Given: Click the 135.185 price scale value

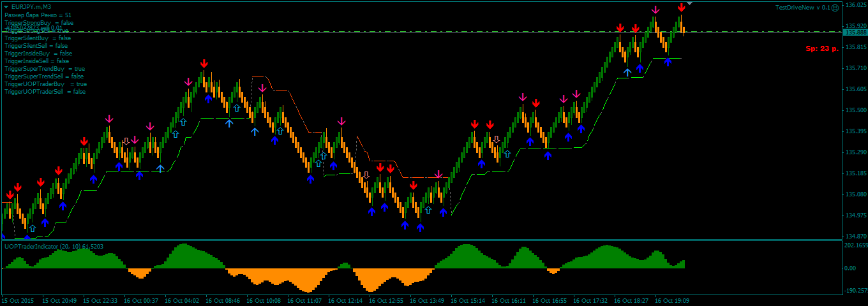Looking at the screenshot, I should (x=855, y=173).
